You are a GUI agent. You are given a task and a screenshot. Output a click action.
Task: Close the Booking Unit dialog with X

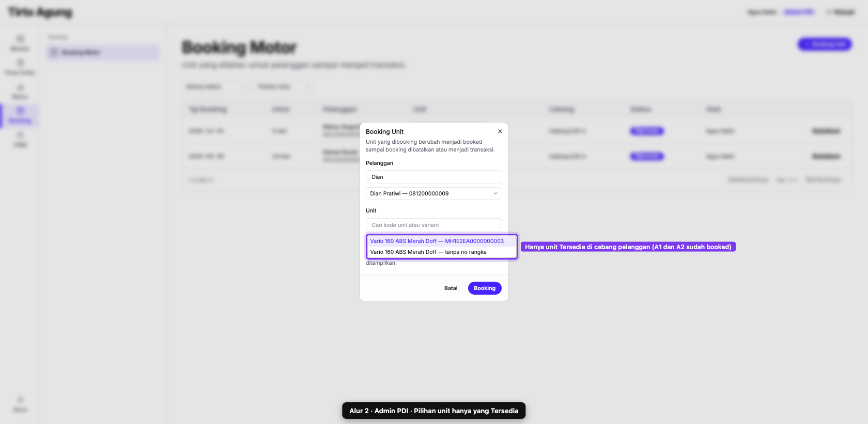(500, 131)
